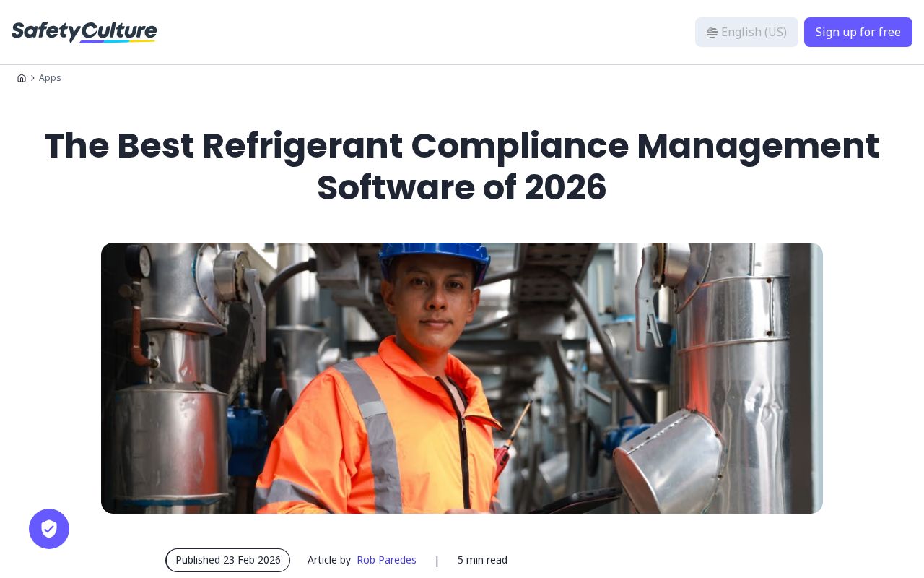Viewport: 924px width, 578px height.
Task: Open the shield privacy widget
Action: click(49, 529)
